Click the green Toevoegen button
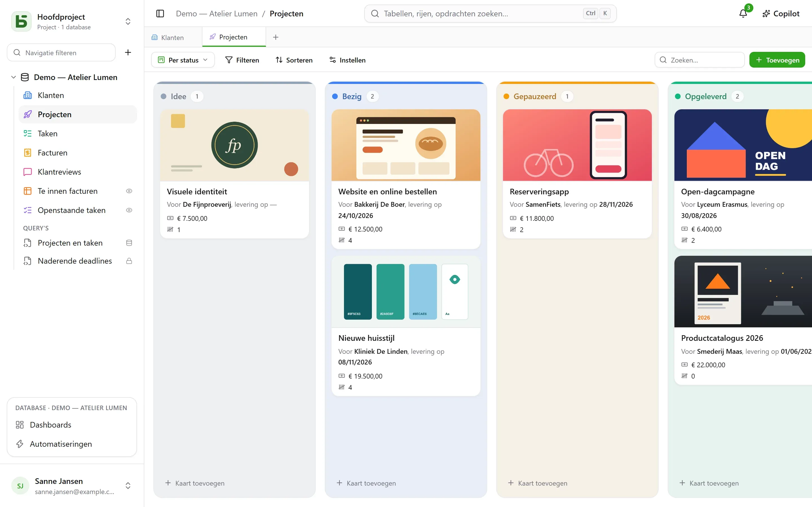 [x=777, y=60]
